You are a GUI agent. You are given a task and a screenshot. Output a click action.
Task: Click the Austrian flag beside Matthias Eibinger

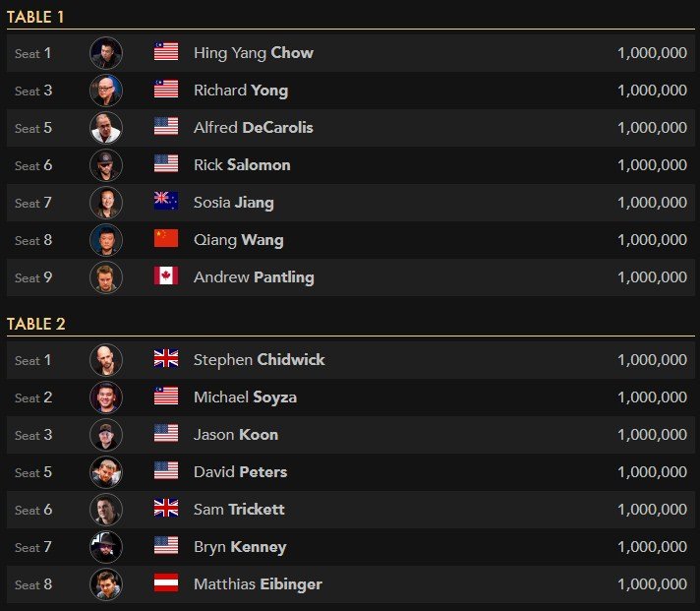tap(166, 584)
